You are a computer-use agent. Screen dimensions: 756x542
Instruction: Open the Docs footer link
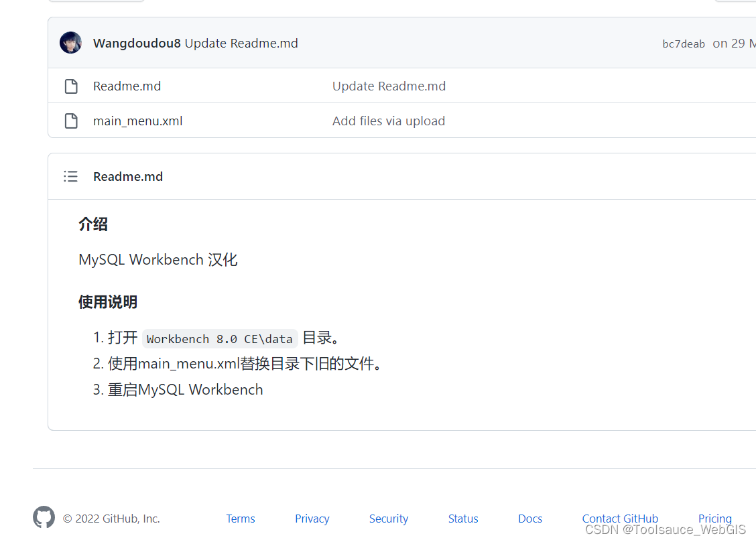tap(530, 519)
